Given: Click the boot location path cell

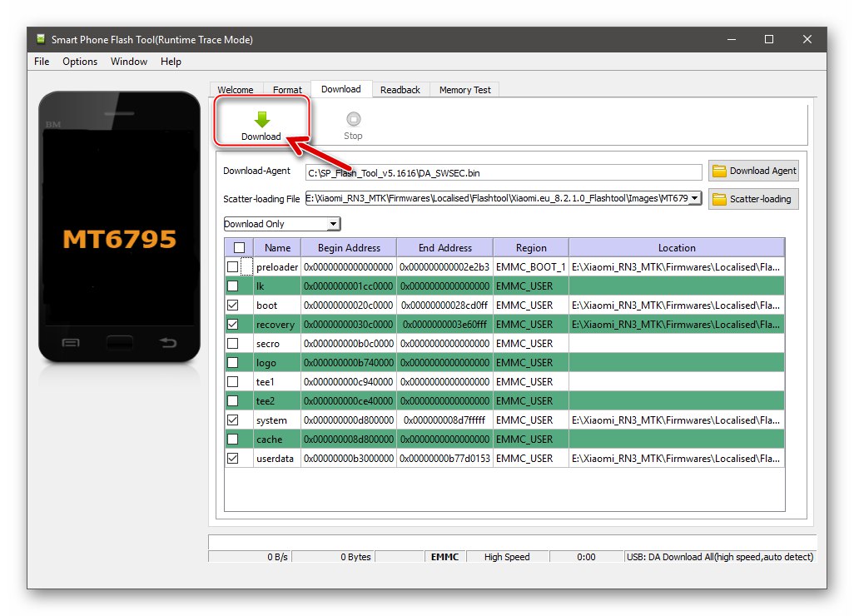Looking at the screenshot, I should (x=677, y=305).
